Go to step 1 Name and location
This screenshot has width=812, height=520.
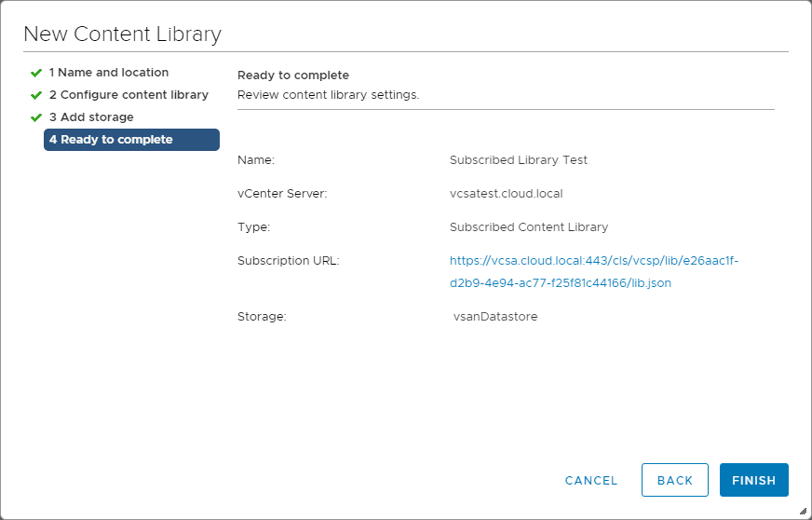[x=109, y=73]
